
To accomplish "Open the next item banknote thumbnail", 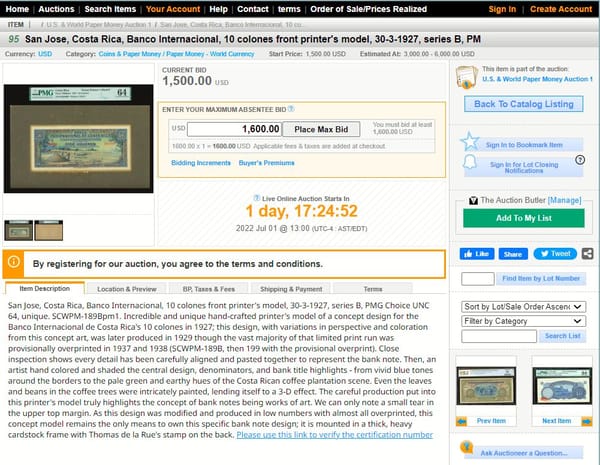I will tap(562, 385).
